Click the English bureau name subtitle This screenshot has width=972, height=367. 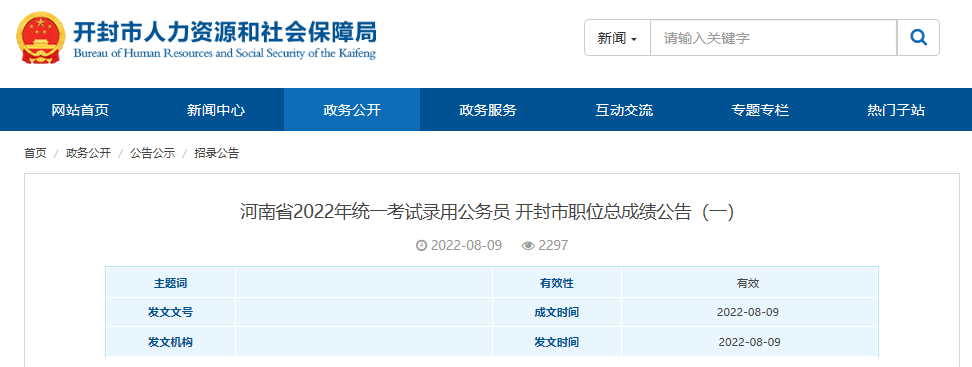[x=224, y=53]
